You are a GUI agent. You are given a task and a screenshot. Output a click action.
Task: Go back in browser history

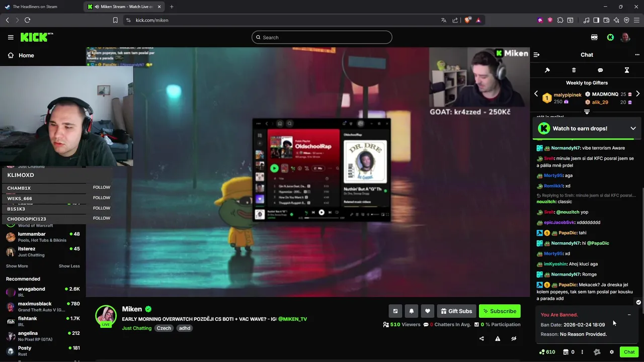(8, 20)
